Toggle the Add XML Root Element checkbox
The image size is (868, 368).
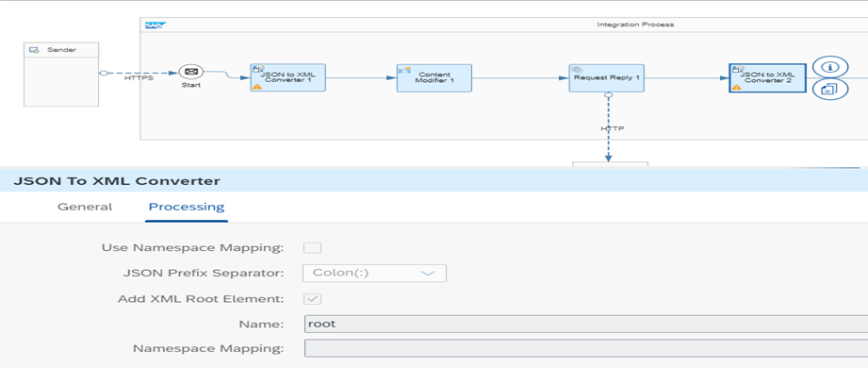[312, 299]
